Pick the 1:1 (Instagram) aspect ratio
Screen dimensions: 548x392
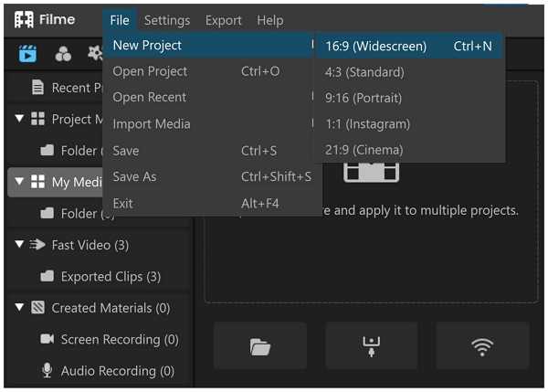pos(367,123)
